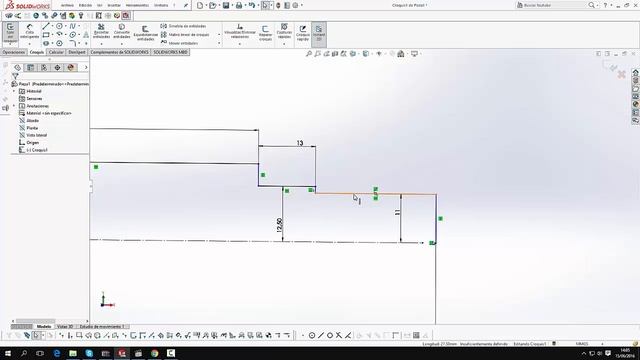Open the ConfigurationManager tab

tap(44, 67)
